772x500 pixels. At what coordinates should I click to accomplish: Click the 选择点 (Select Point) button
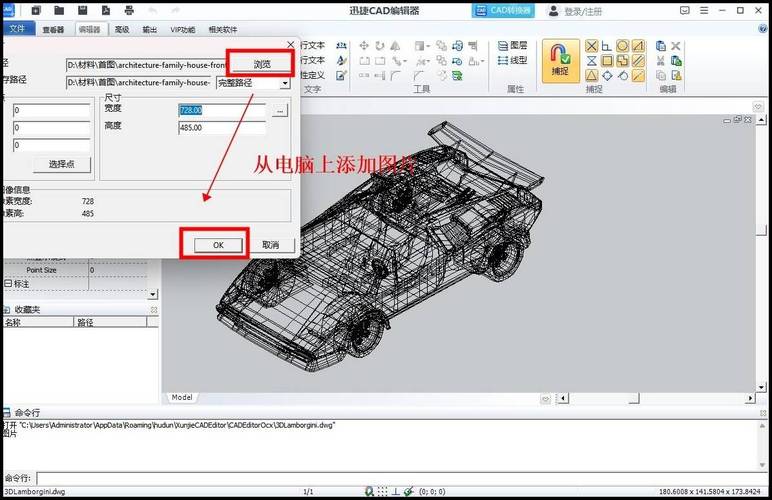point(62,164)
